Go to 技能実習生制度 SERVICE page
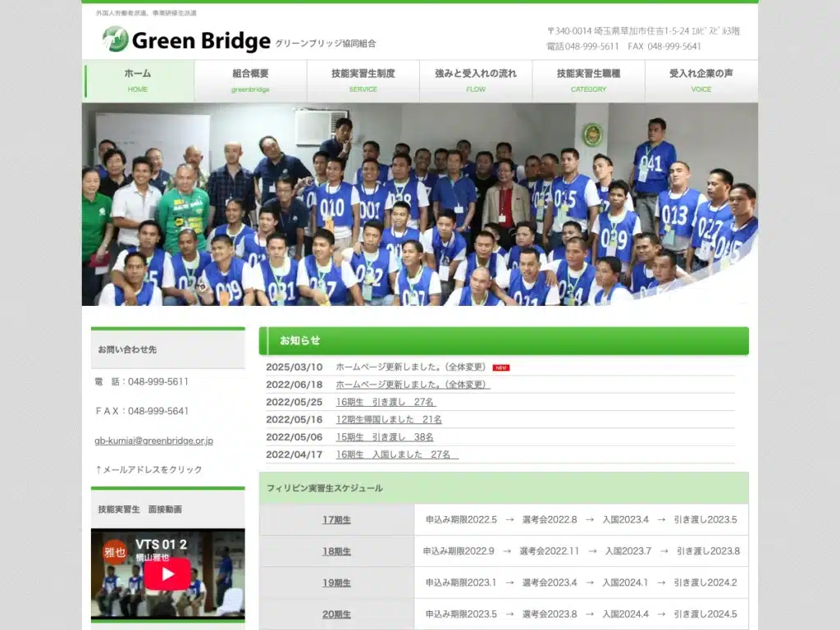This screenshot has width=840, height=630. (x=363, y=81)
